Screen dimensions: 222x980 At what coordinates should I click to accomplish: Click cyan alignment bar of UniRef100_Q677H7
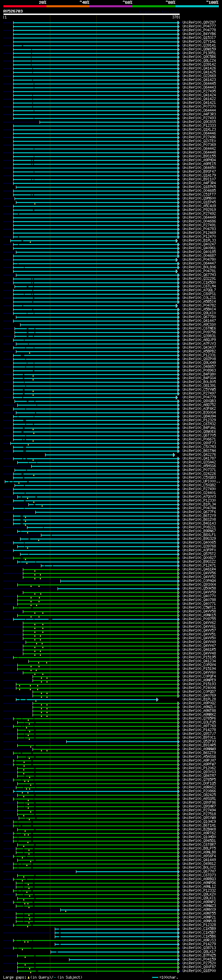tap(128, 872)
